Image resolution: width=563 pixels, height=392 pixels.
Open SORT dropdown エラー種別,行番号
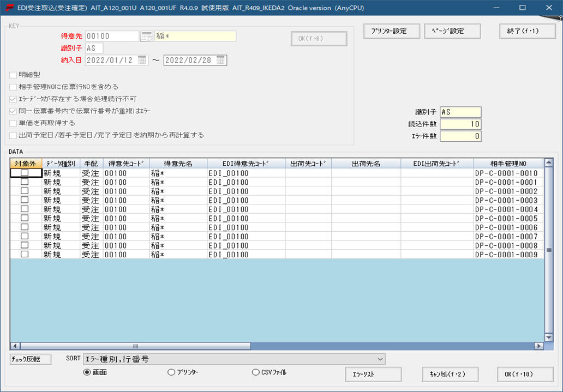[x=234, y=359]
